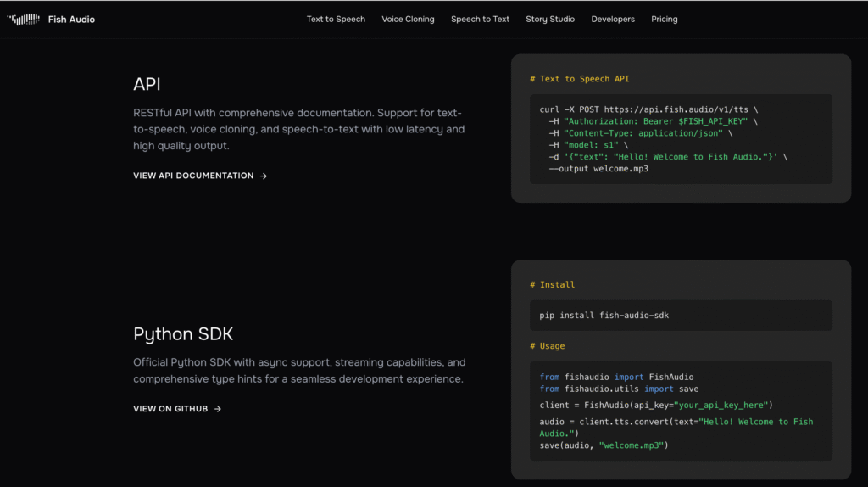Click the save(audio, "welcome.mp3") line
This screenshot has width=868, height=487.
click(x=604, y=445)
